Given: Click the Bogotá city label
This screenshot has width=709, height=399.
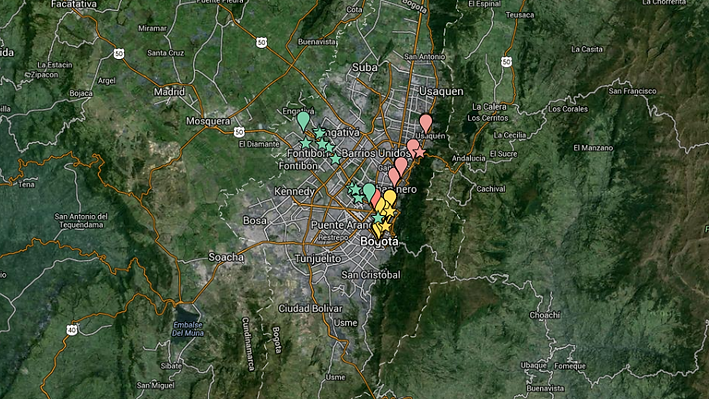Looking at the screenshot, I should pyautogui.click(x=380, y=242).
